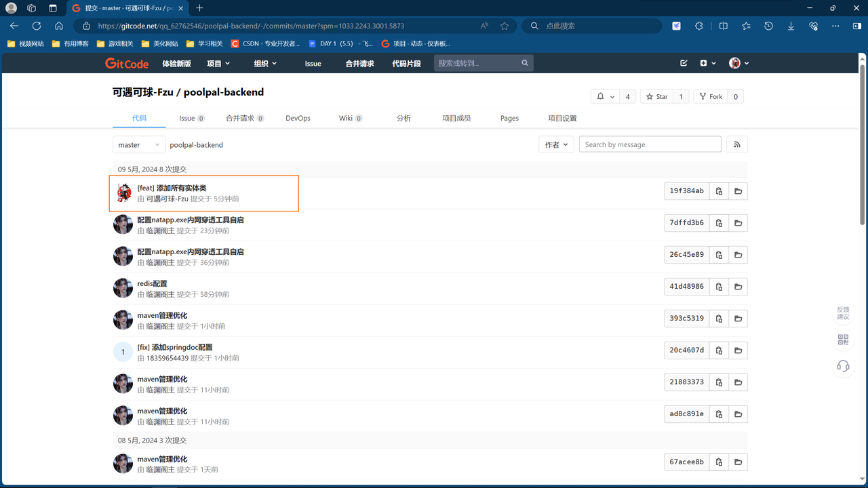Open the QR code icon on right sidebar
868x488 pixels.
coord(843,340)
